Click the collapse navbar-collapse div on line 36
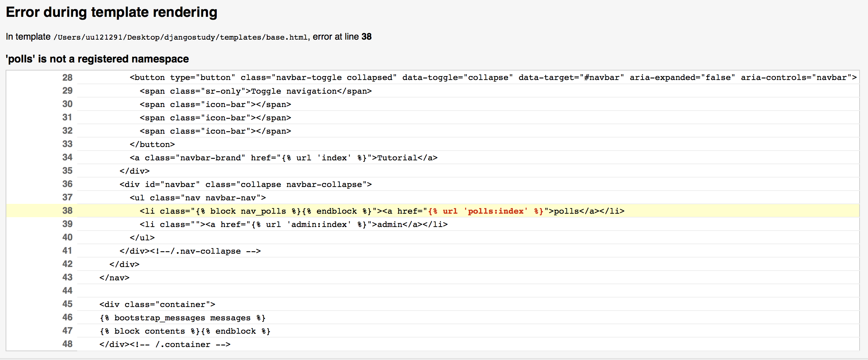The image size is (868, 360). [245, 184]
